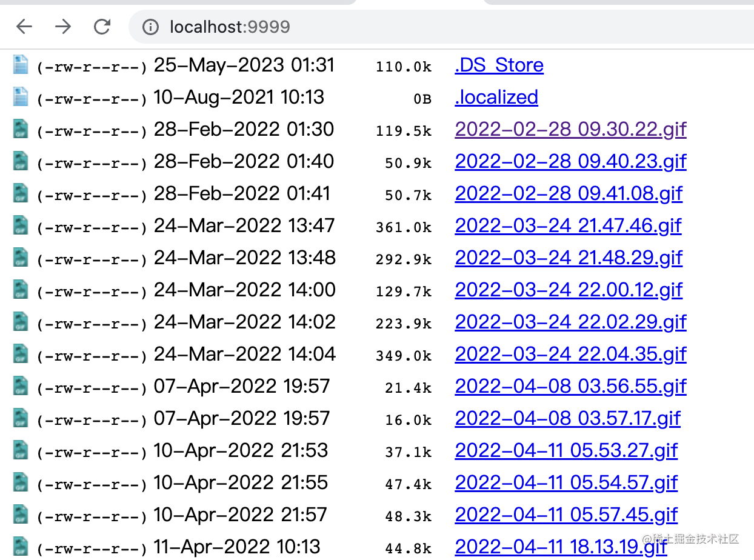
Task: Open 2022-03-24 22.04.35.gif file
Action: coord(570,355)
